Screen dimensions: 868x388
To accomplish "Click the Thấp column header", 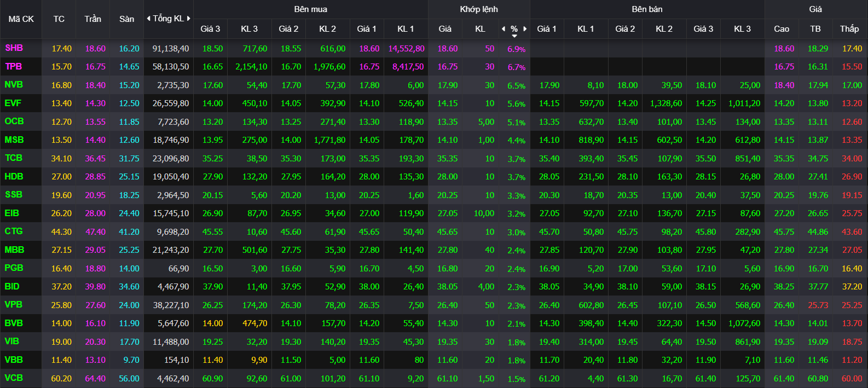I will 849,29.
